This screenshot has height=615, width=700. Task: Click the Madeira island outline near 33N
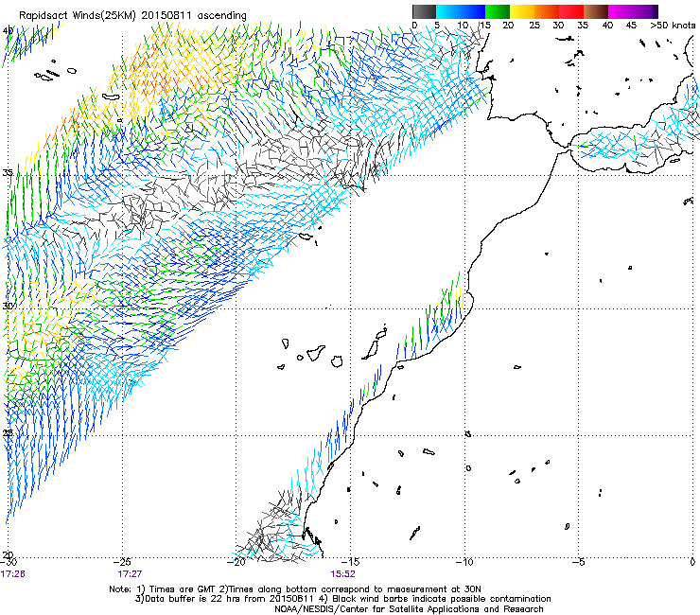point(306,237)
